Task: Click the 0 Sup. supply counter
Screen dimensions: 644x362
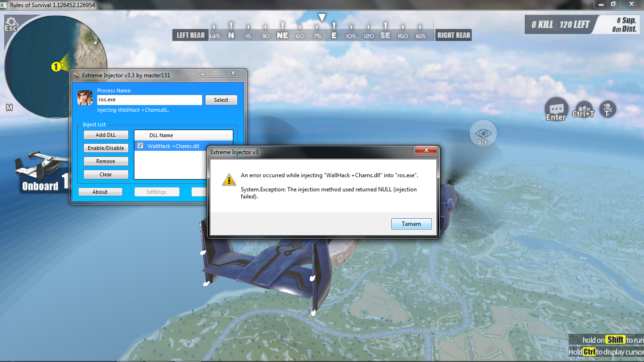Action: [626, 20]
